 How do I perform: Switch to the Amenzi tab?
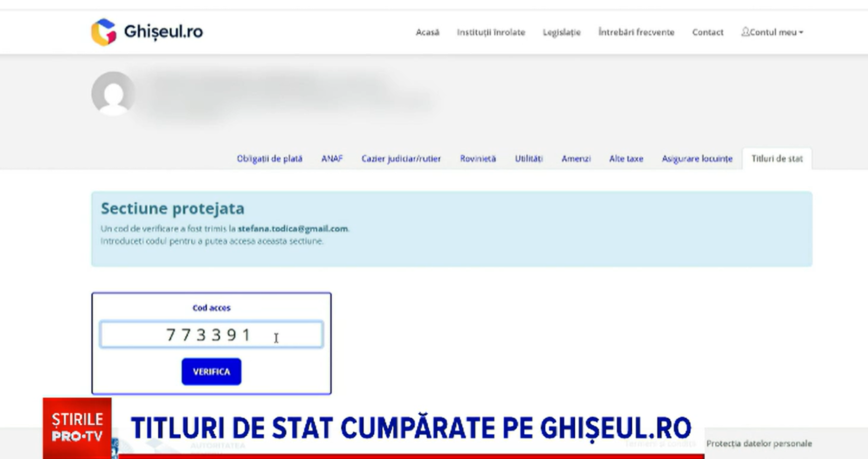coord(577,158)
